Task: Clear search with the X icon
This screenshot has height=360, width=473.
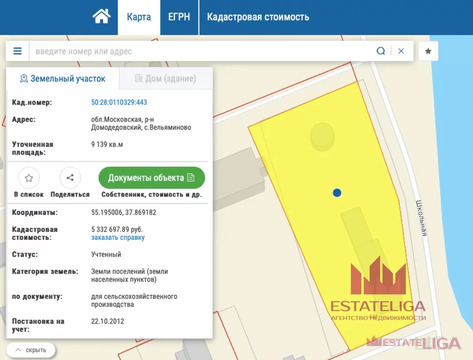Action: coord(401,51)
